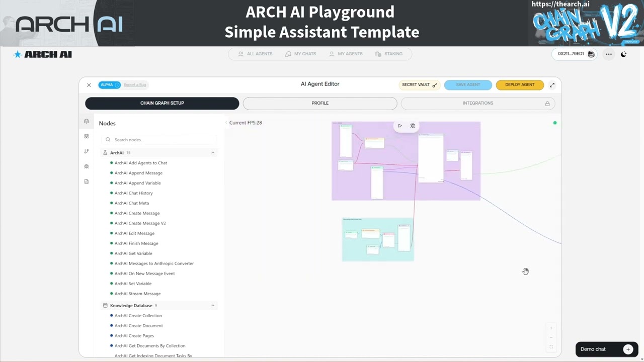Select ArchAI Create Message V2 node
Viewport: 644px width, 362px height.
click(x=140, y=223)
